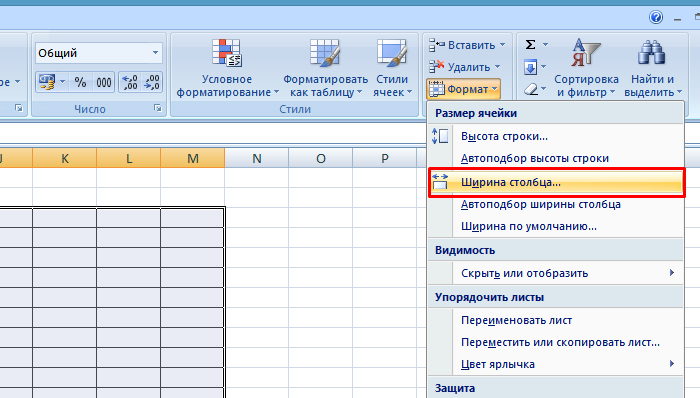
Task: Open Стили ячеек gallery
Action: click(392, 68)
